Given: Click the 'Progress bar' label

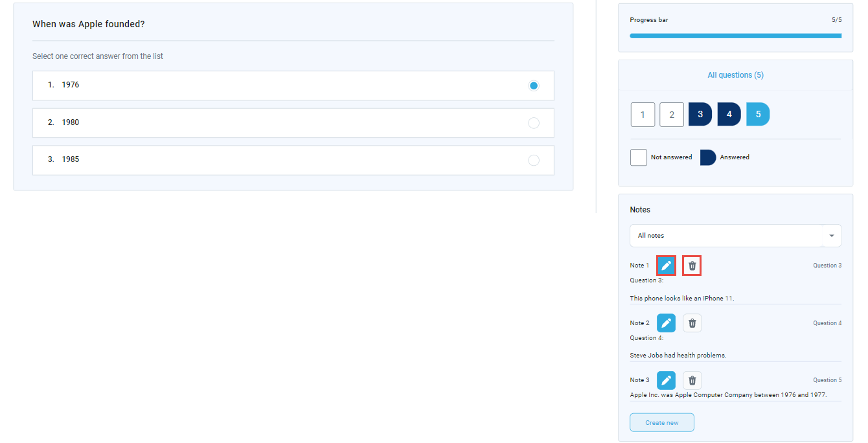Looking at the screenshot, I should [649, 20].
